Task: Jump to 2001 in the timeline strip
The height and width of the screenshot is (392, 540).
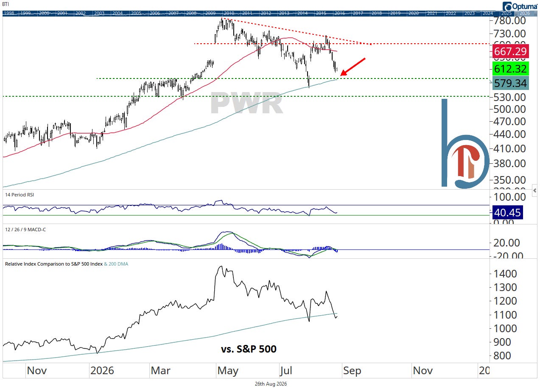Action: point(62,13)
